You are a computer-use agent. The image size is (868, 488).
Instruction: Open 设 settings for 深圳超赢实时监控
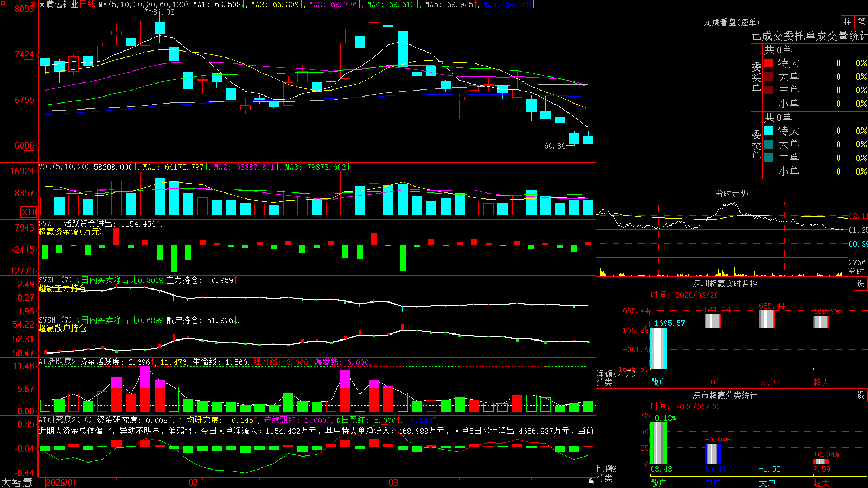pyautogui.click(x=861, y=284)
